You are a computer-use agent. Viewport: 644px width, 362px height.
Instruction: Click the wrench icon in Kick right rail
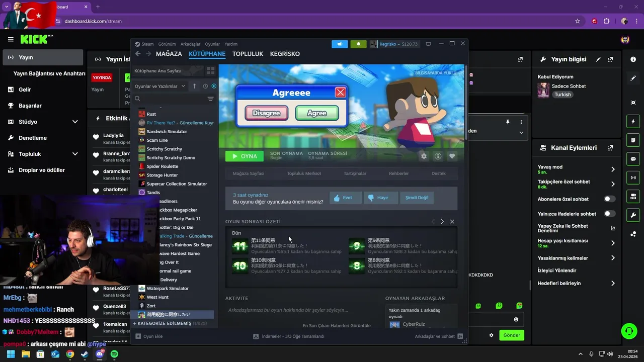click(x=633, y=215)
